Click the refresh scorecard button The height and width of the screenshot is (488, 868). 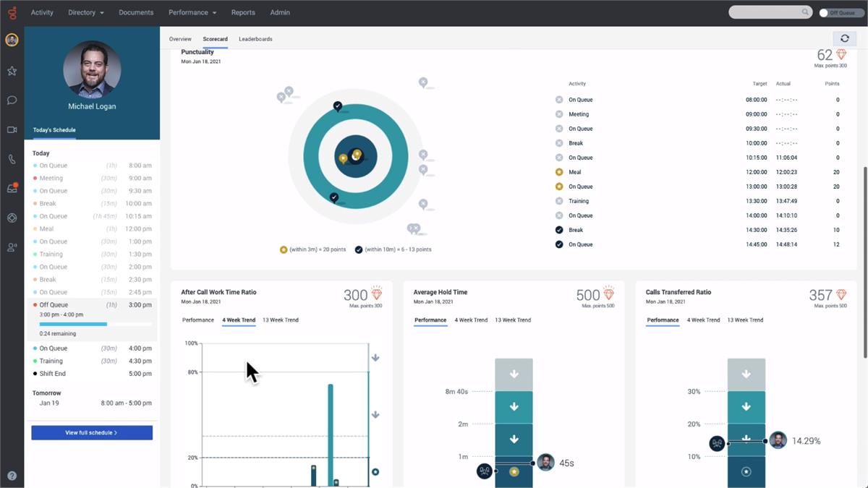(844, 38)
